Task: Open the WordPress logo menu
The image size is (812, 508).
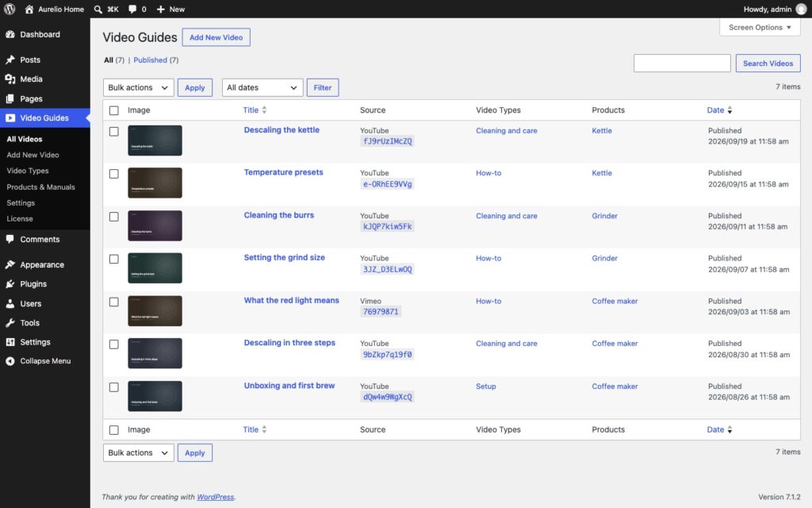Action: click(x=10, y=9)
